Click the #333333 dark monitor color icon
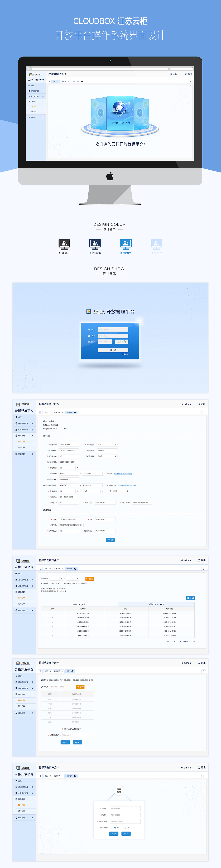 [x=64, y=244]
